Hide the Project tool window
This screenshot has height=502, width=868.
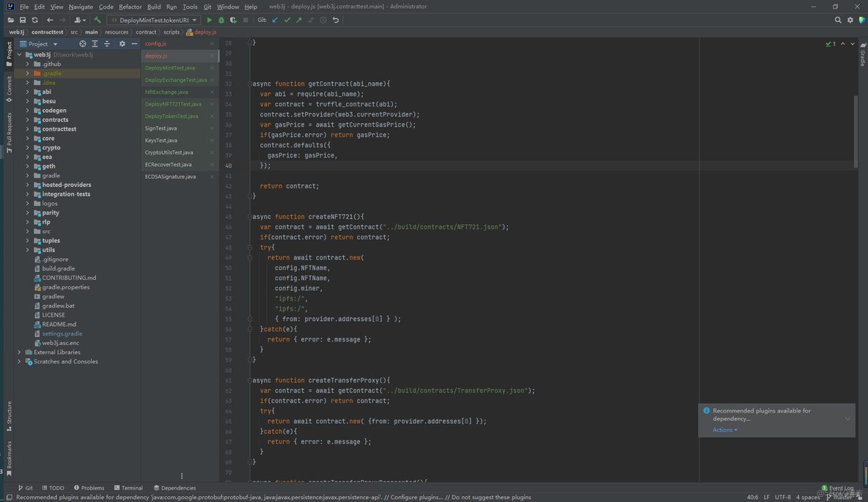[134, 44]
